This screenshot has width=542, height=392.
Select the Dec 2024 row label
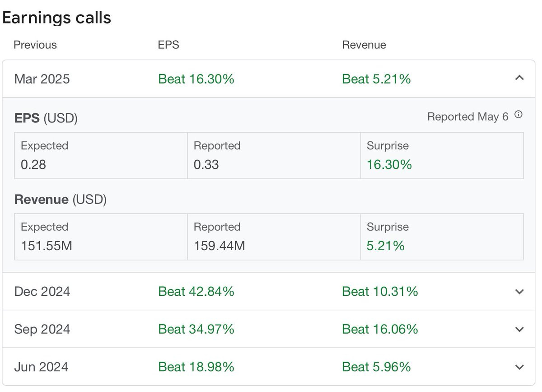tap(42, 291)
